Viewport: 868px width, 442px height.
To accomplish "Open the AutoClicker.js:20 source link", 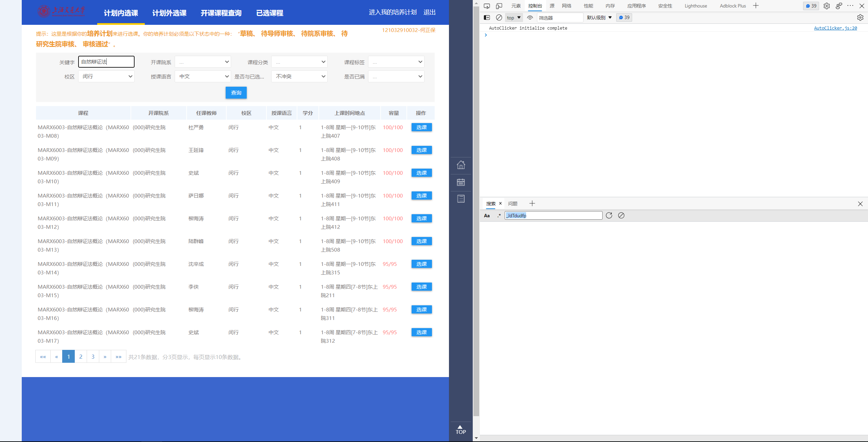I will click(835, 28).
